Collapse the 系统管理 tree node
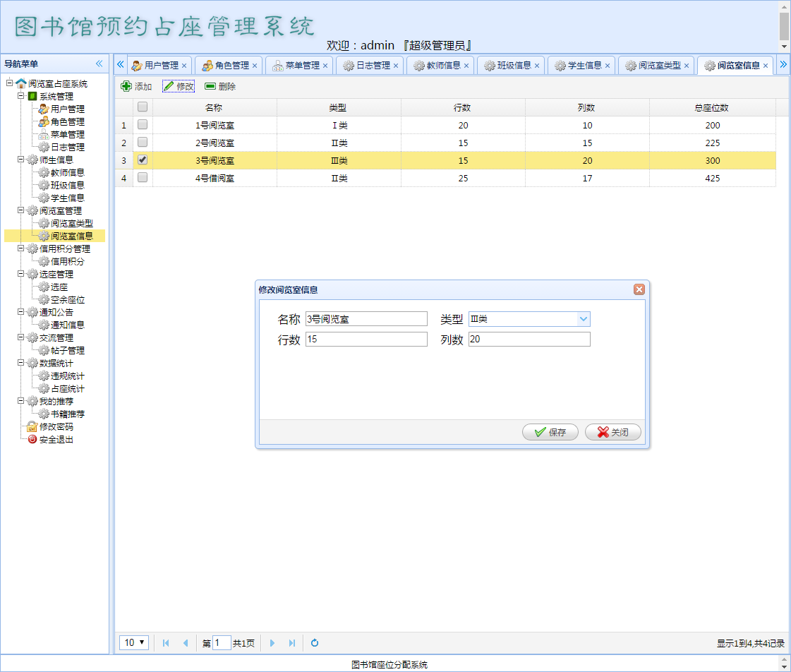The width and height of the screenshot is (791, 672). point(20,95)
